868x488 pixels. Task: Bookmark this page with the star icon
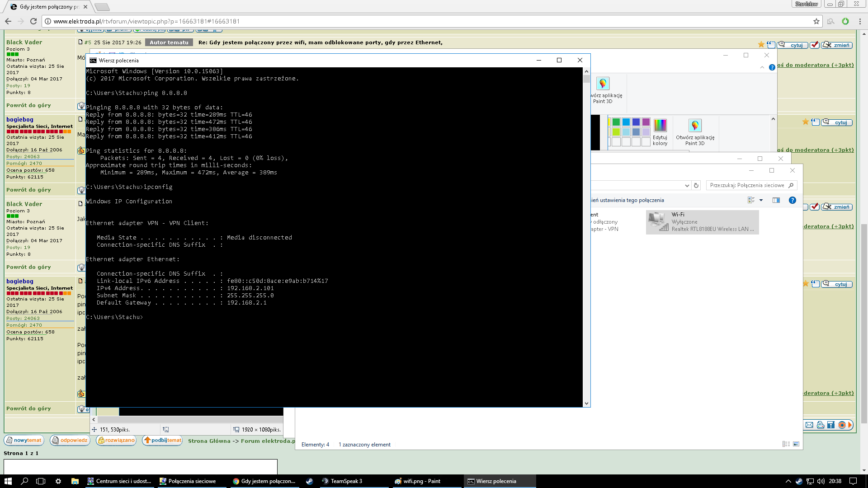816,21
